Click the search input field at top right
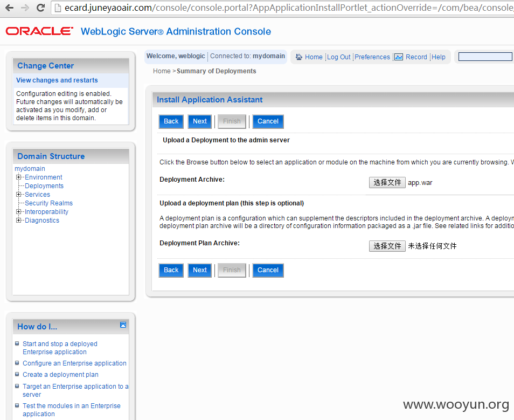Image resolution: width=514 pixels, height=420 pixels. point(485,57)
